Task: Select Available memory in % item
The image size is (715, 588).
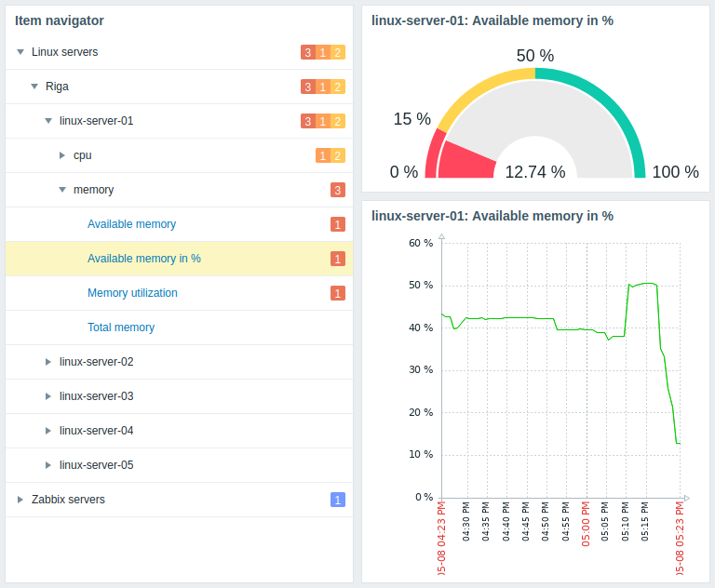Action: point(144,259)
